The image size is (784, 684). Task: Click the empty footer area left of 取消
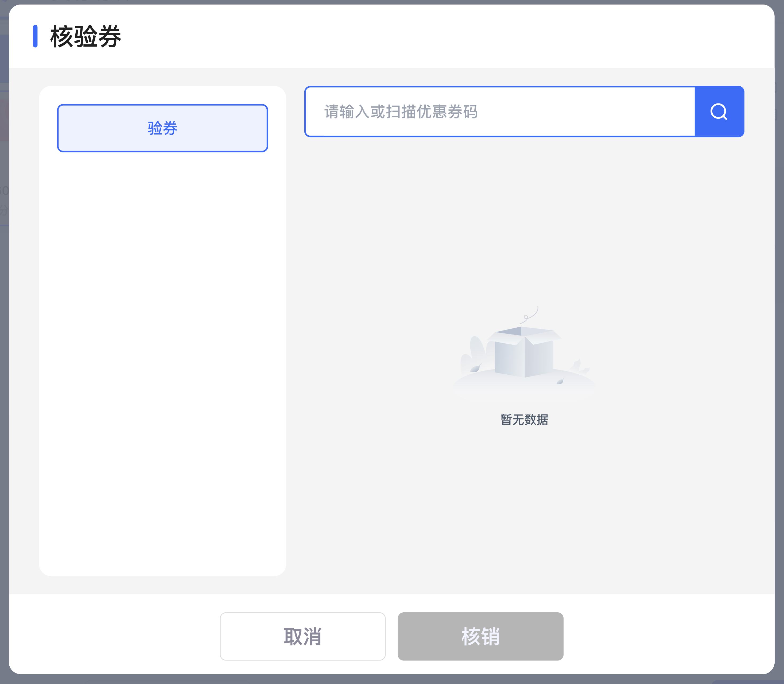point(114,636)
